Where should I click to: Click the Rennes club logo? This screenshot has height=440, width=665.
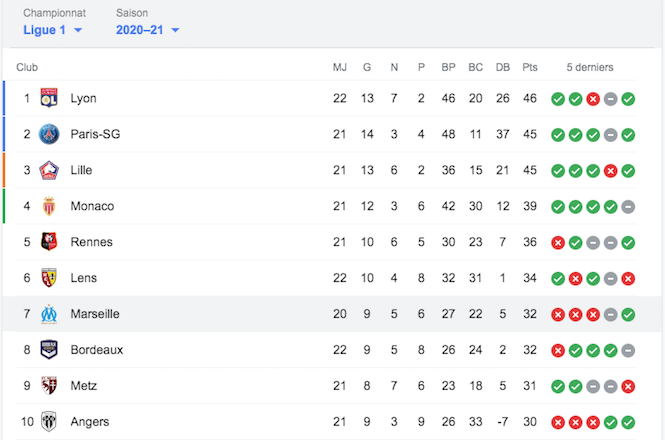[x=49, y=242]
